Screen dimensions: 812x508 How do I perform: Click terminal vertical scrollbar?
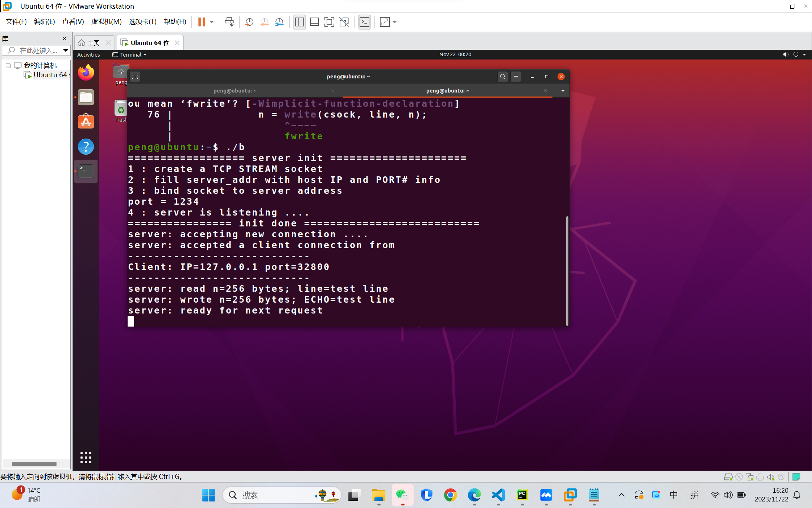click(567, 270)
